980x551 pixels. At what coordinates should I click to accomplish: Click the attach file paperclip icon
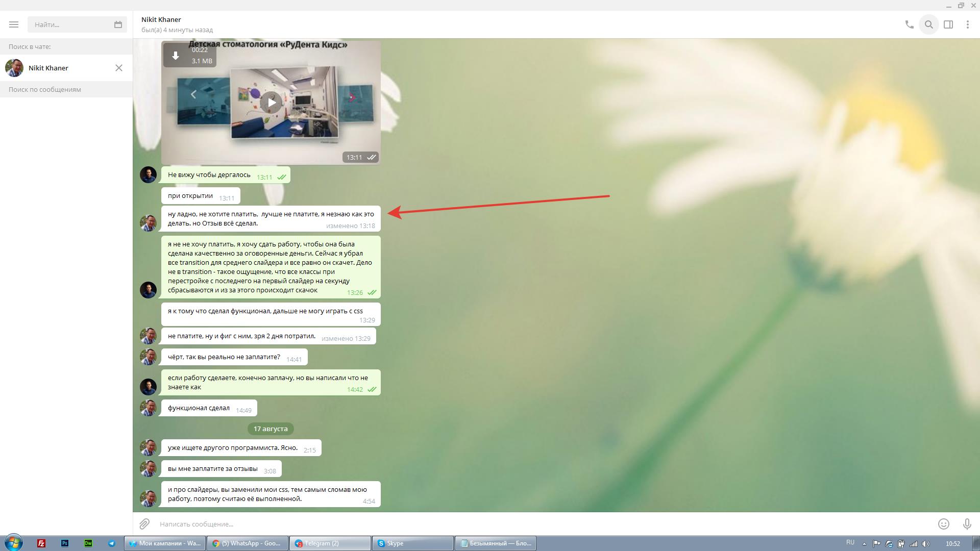point(145,524)
